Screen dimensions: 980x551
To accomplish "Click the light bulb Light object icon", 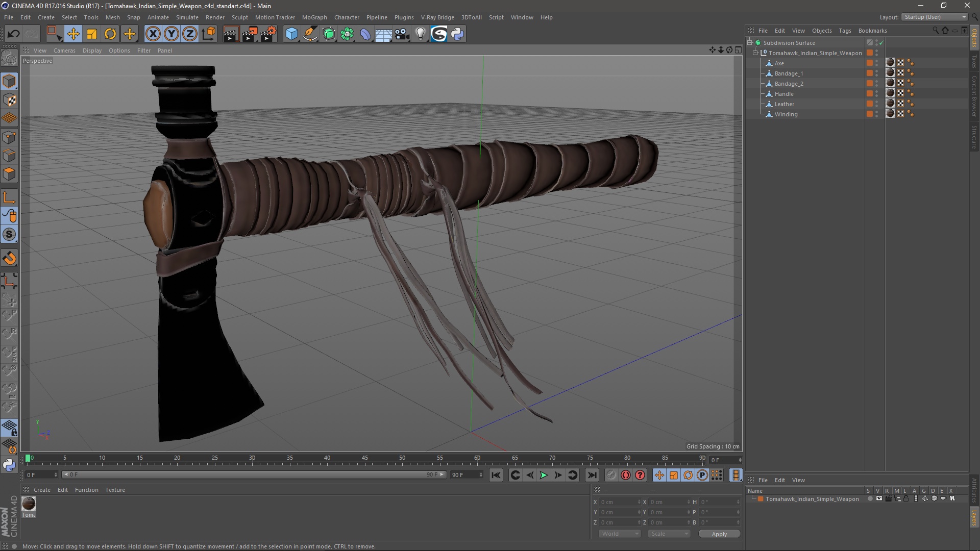I will (x=420, y=34).
